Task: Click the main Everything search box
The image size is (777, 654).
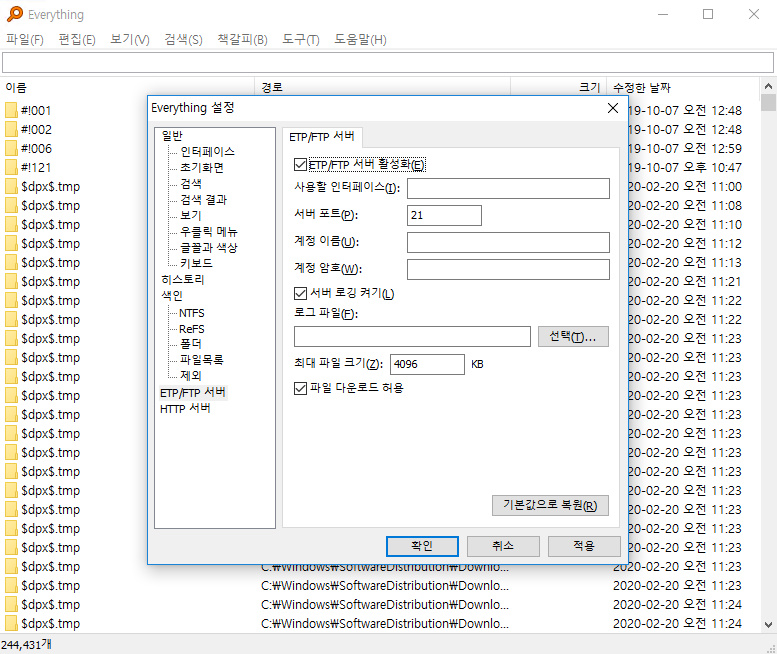Action: point(388,62)
